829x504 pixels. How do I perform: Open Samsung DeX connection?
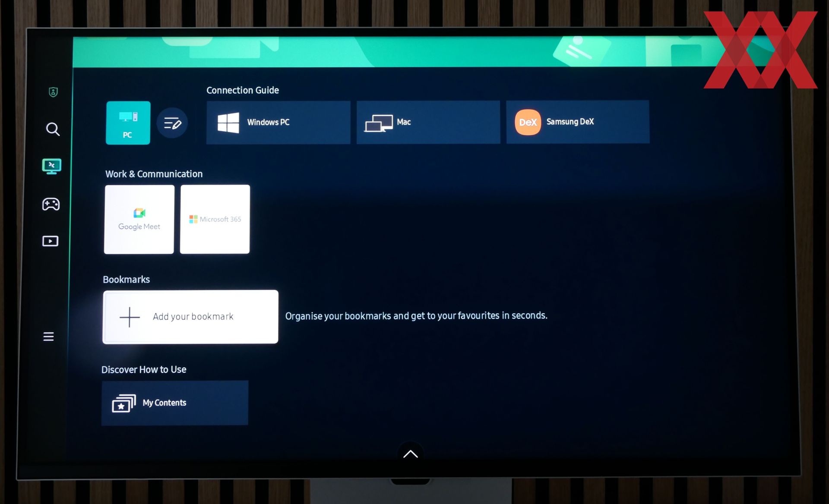[x=577, y=122]
